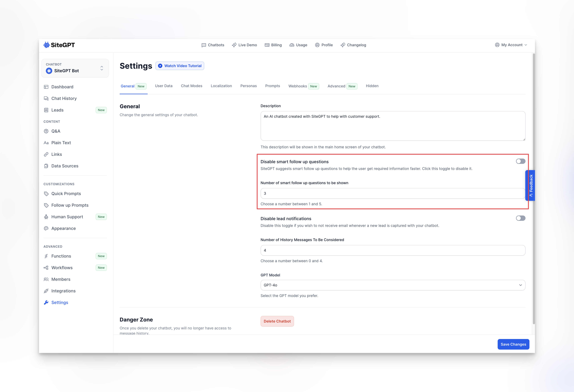Click the Links chain icon
The height and width of the screenshot is (392, 574).
tap(46, 154)
